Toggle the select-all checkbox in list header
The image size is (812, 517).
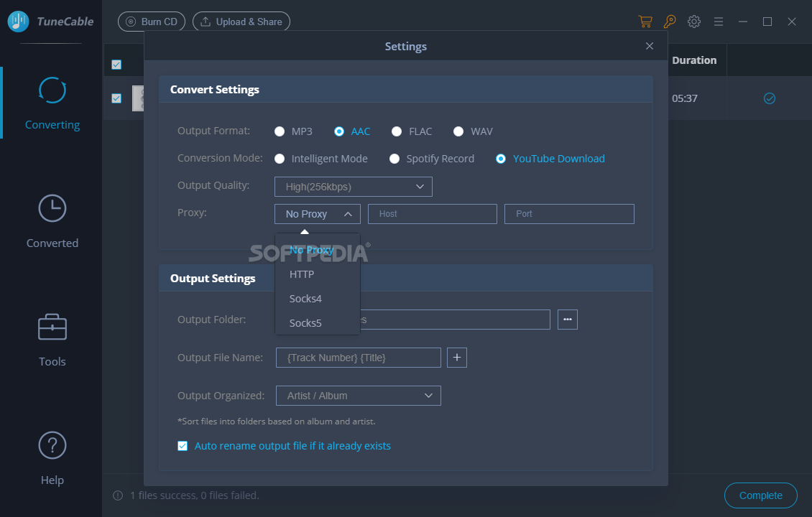point(116,64)
